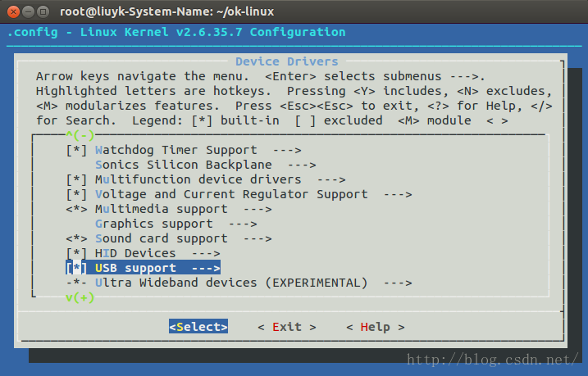Toggle Voltage and Current Regulator Support checkbox
588x376 pixels.
76,194
